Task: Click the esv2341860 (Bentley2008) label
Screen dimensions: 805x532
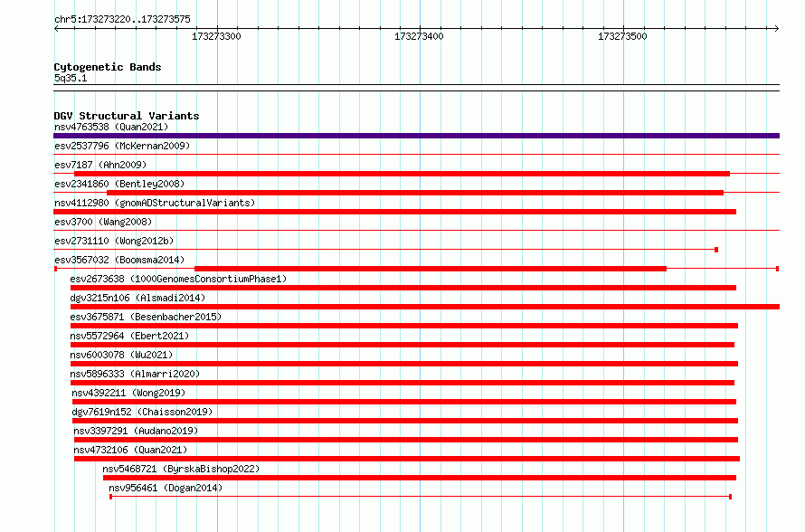Action: click(x=119, y=184)
